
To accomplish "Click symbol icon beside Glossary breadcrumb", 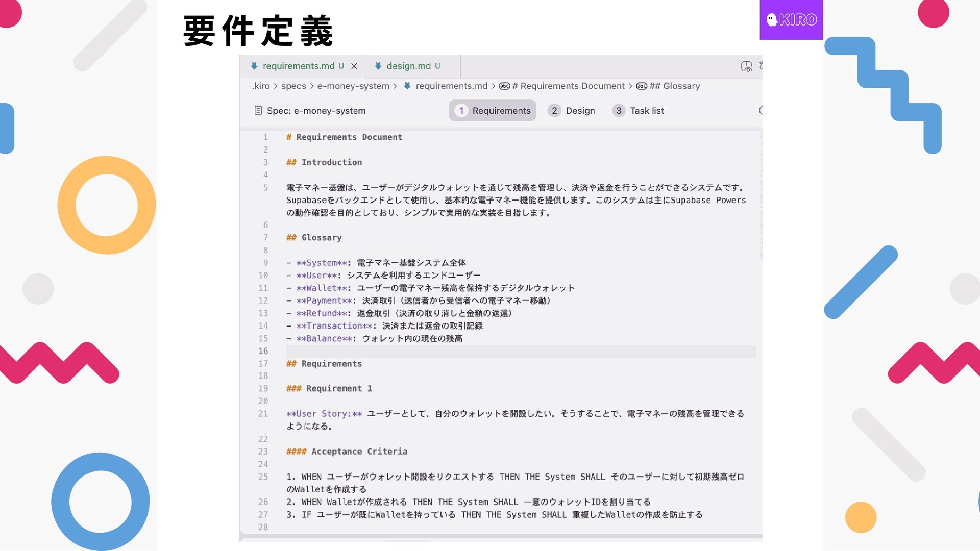I will click(x=642, y=86).
